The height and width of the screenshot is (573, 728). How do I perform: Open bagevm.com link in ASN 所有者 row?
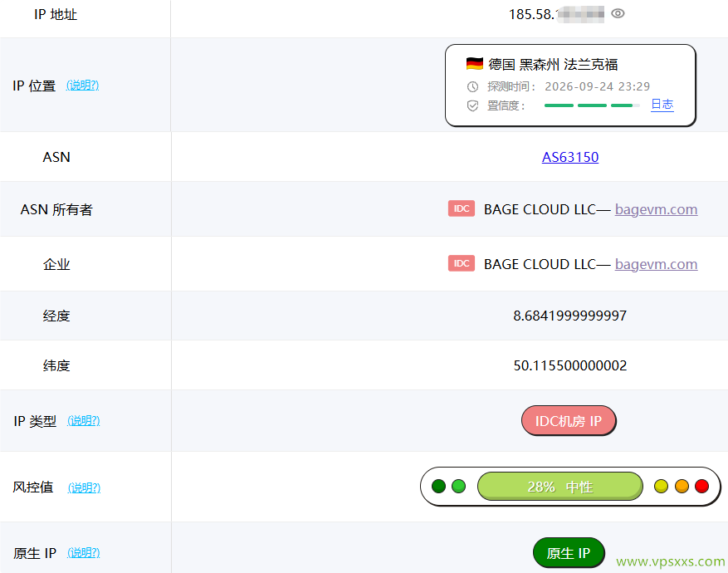click(x=656, y=209)
